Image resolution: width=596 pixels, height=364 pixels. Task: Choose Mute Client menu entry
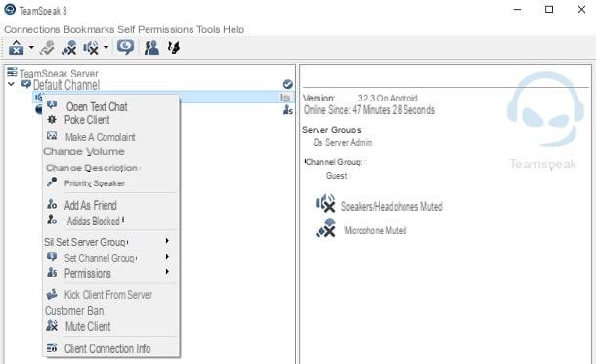(x=88, y=326)
